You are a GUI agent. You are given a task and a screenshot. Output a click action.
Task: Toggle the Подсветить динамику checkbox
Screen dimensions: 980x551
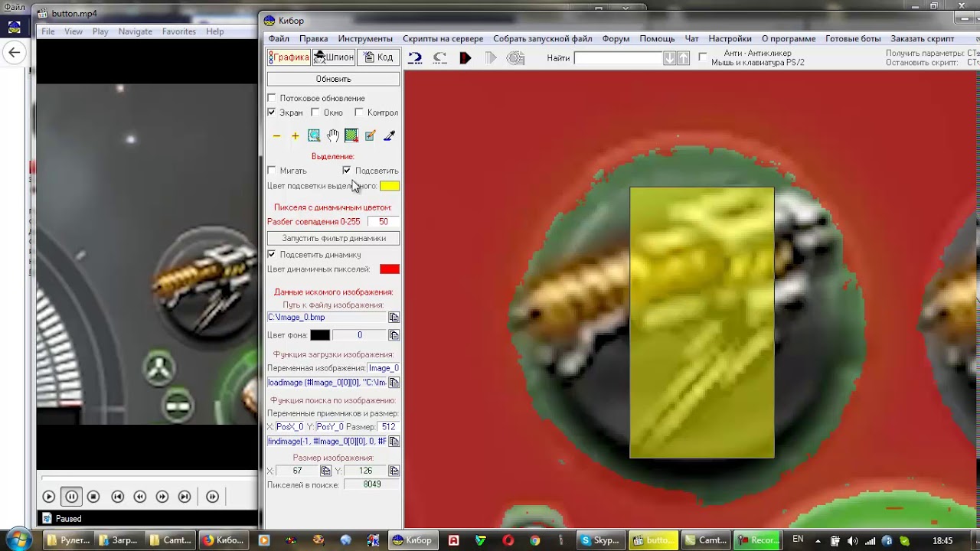[x=272, y=254]
